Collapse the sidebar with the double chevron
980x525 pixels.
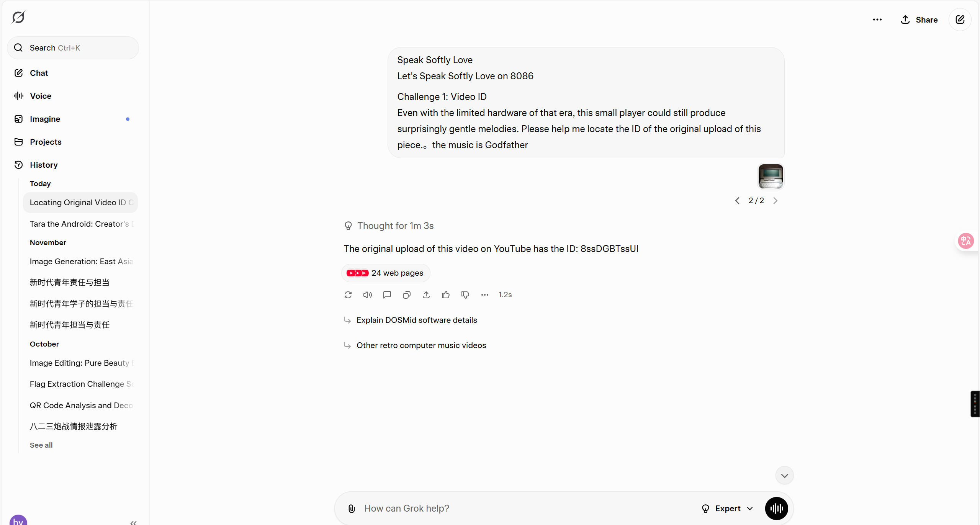pos(133,522)
